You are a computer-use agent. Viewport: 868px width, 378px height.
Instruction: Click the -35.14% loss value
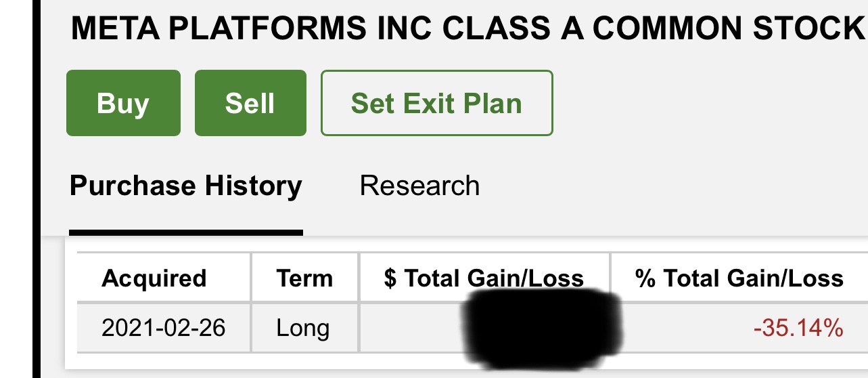[798, 328]
